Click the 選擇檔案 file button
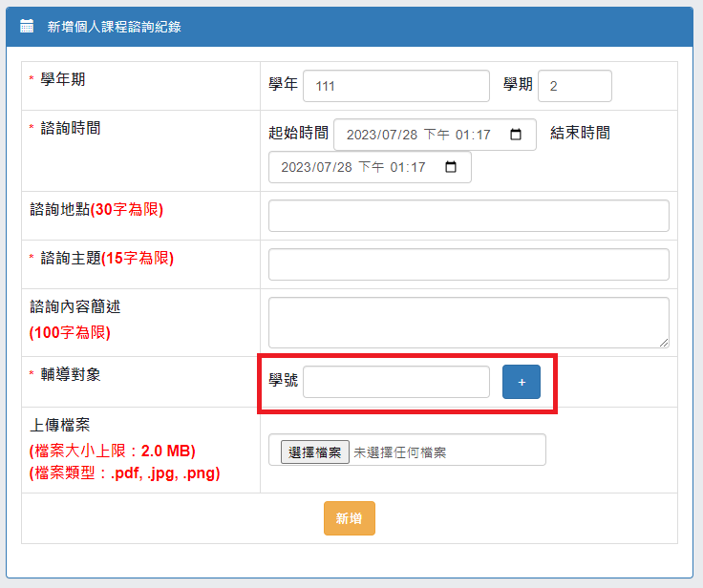The height and width of the screenshot is (588, 703). tap(315, 452)
